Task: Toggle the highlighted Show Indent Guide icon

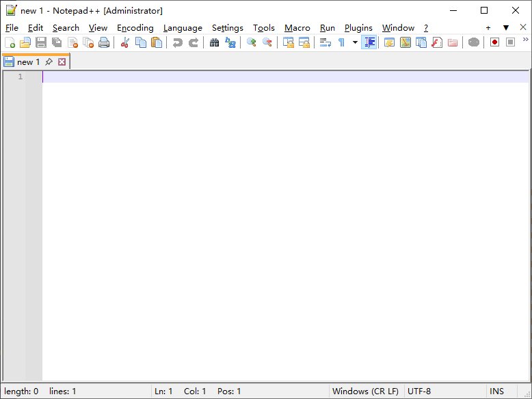Action: pyautogui.click(x=369, y=43)
